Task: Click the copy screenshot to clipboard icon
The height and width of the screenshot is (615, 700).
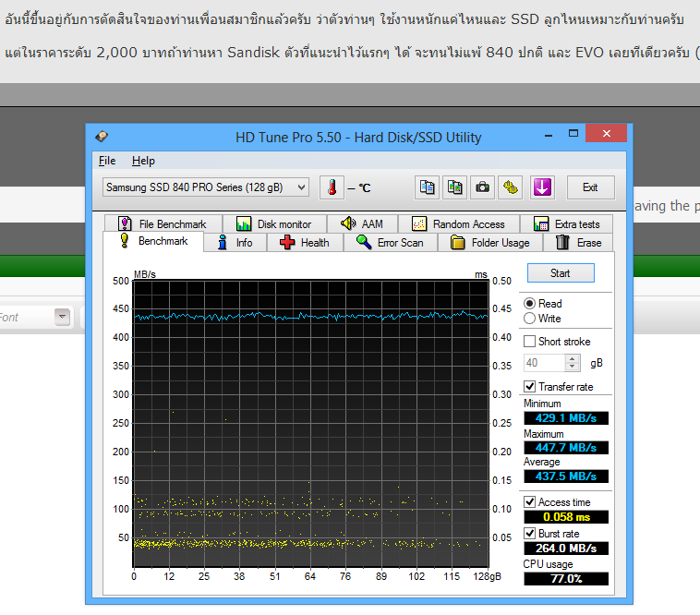Action: tap(454, 187)
